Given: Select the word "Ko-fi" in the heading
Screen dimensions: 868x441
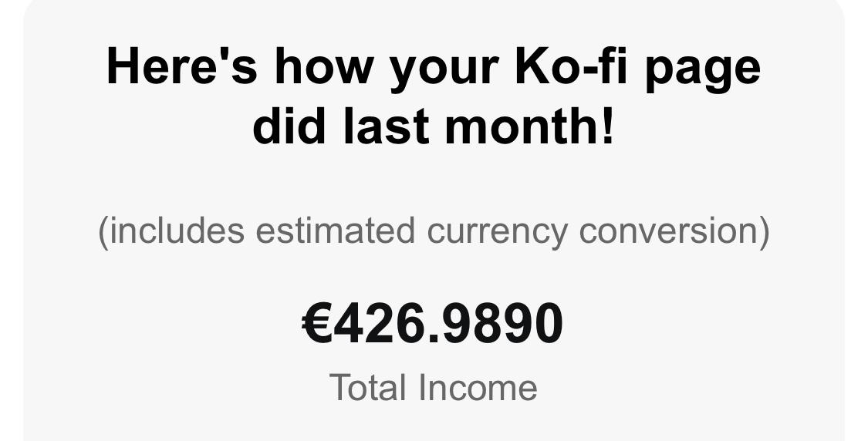Looking at the screenshot, I should point(571,66).
